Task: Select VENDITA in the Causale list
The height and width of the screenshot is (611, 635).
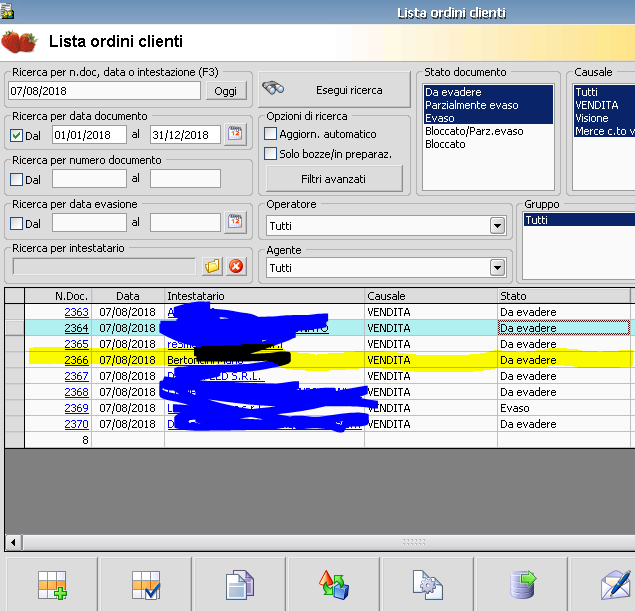Action: click(604, 105)
